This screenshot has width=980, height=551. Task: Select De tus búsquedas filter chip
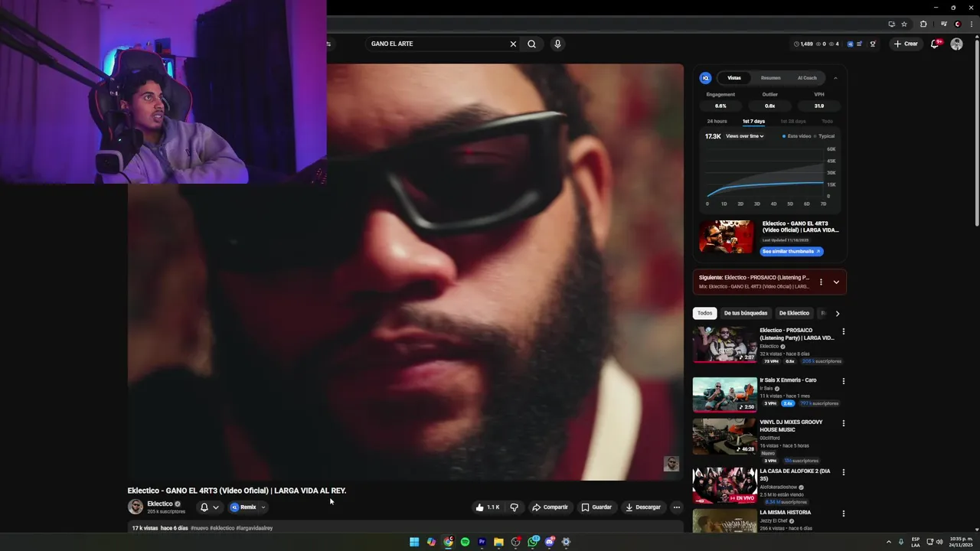pyautogui.click(x=746, y=313)
